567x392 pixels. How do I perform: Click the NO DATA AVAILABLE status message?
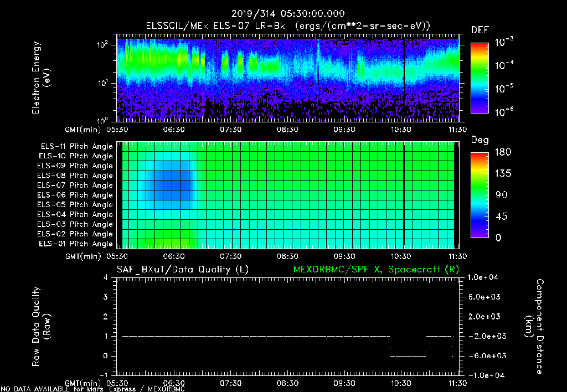pyautogui.click(x=92, y=389)
